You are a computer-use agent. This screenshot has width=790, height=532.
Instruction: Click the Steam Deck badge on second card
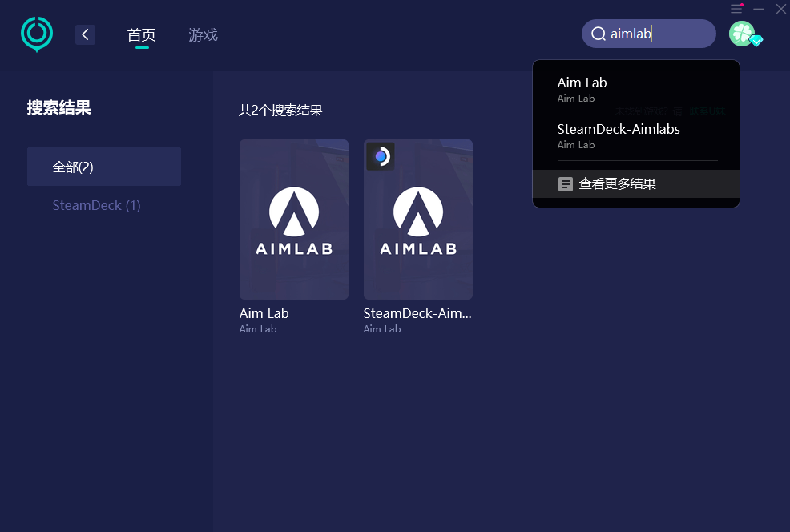click(x=381, y=156)
